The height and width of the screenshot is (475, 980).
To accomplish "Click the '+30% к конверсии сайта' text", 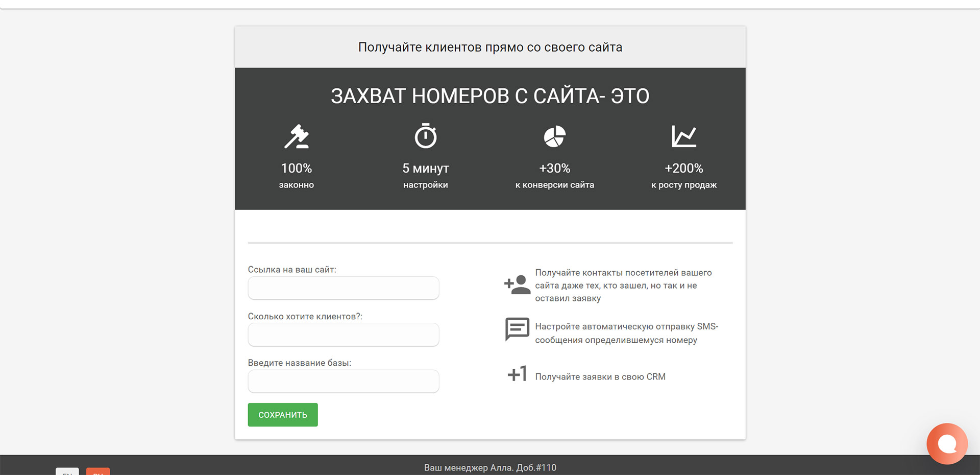I will coord(554,176).
